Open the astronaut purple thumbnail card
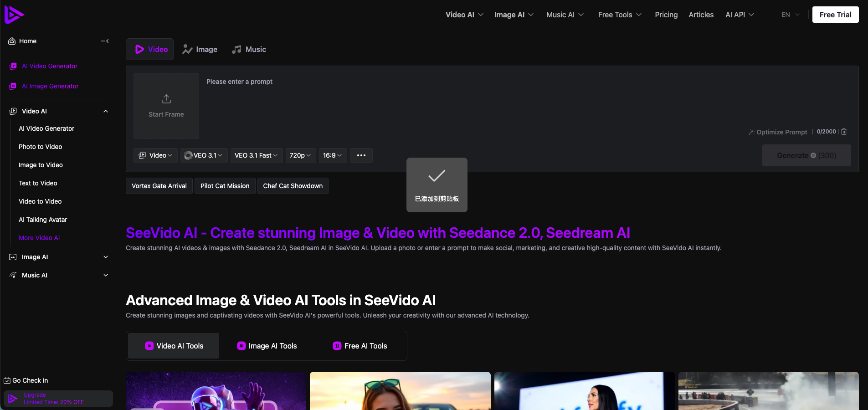This screenshot has height=410, width=868. pyautogui.click(x=216, y=391)
